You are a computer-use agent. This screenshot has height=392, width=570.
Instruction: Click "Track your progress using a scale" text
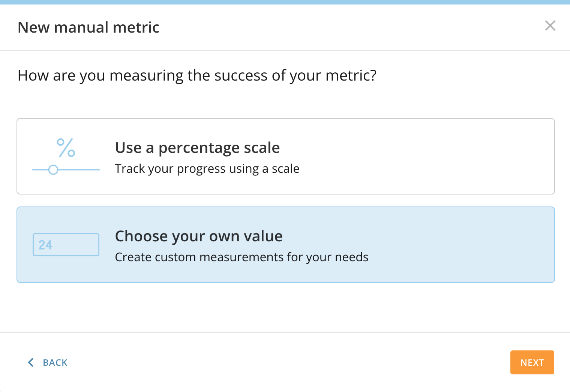pyautogui.click(x=207, y=169)
